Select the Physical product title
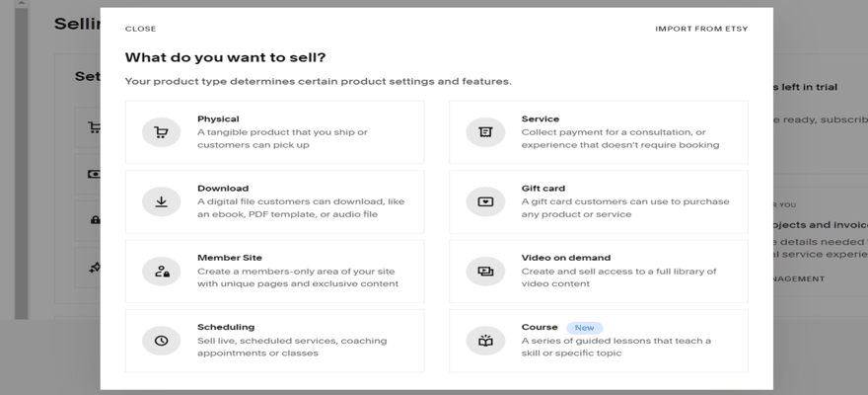The height and width of the screenshot is (395, 868). point(218,118)
